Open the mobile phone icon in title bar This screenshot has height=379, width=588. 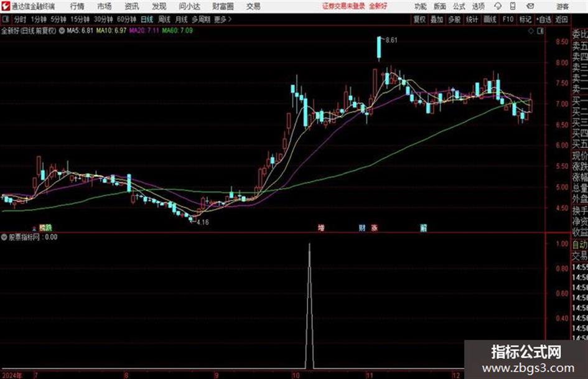click(x=513, y=6)
